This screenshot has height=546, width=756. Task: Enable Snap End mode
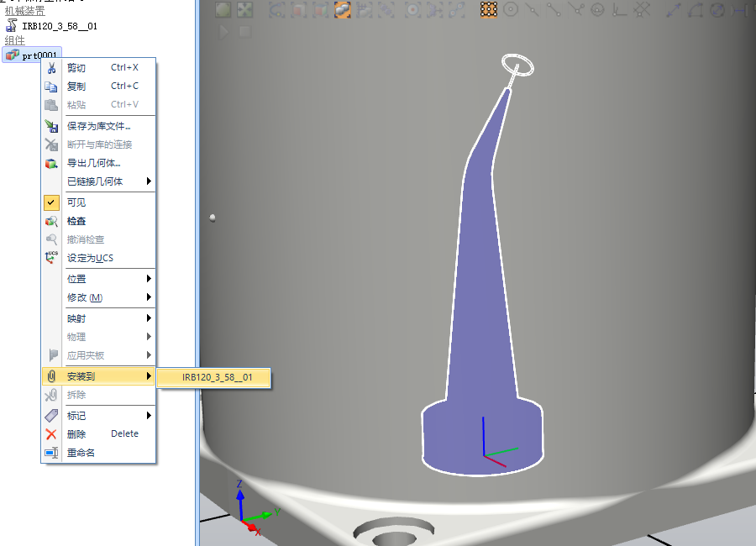click(x=554, y=9)
